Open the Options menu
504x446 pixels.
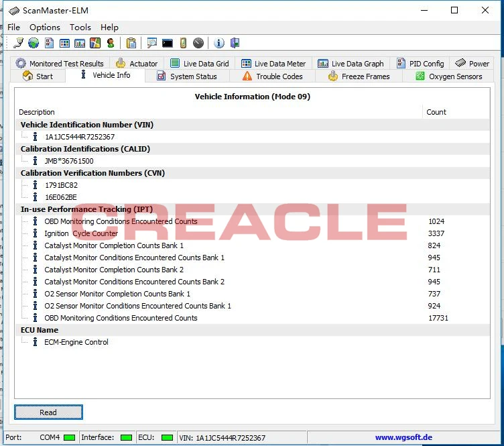point(45,27)
